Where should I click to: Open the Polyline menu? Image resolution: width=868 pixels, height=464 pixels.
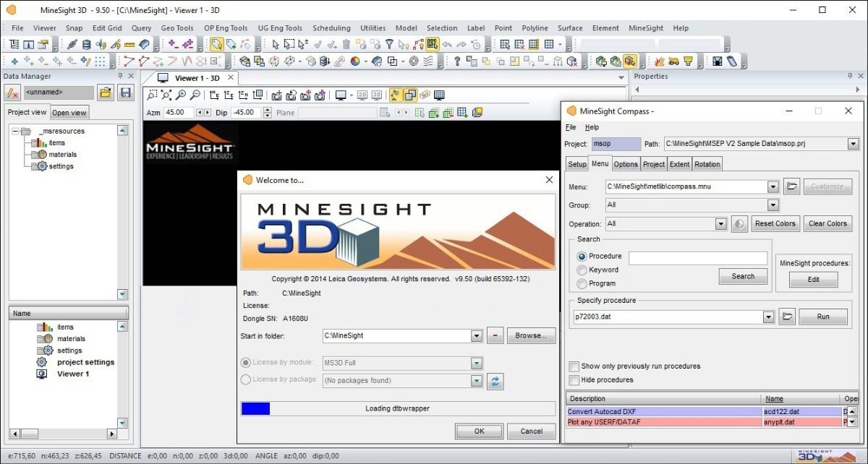(x=535, y=28)
